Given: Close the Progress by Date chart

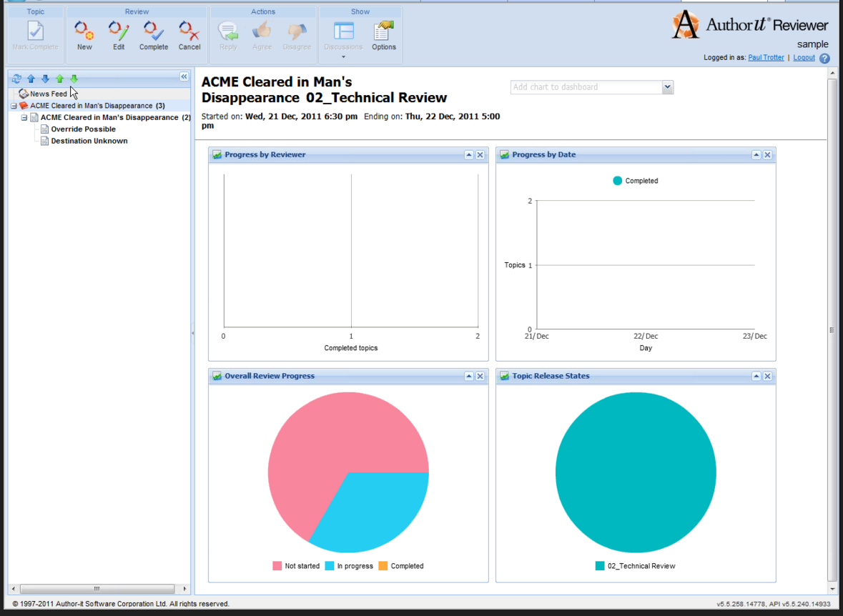Looking at the screenshot, I should 767,155.
